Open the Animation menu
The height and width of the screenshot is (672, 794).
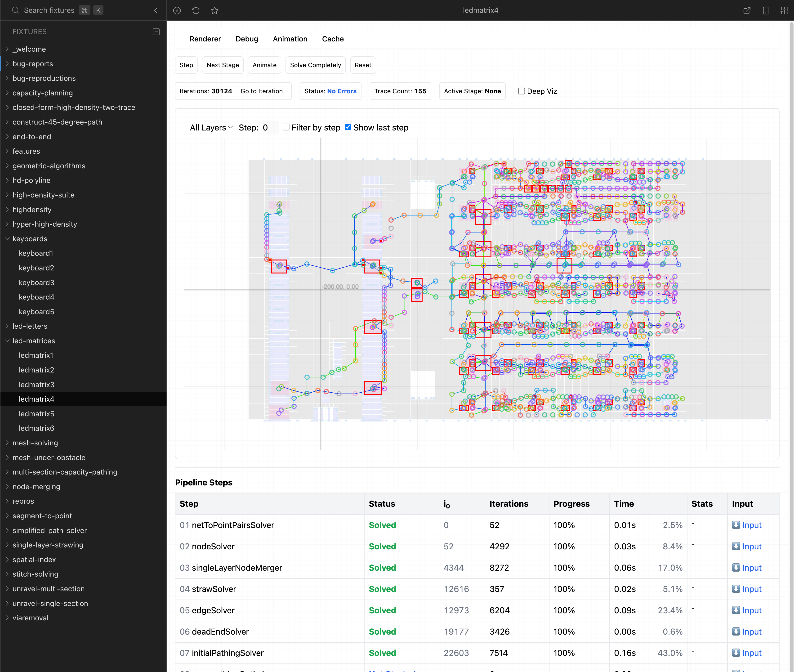click(x=290, y=39)
